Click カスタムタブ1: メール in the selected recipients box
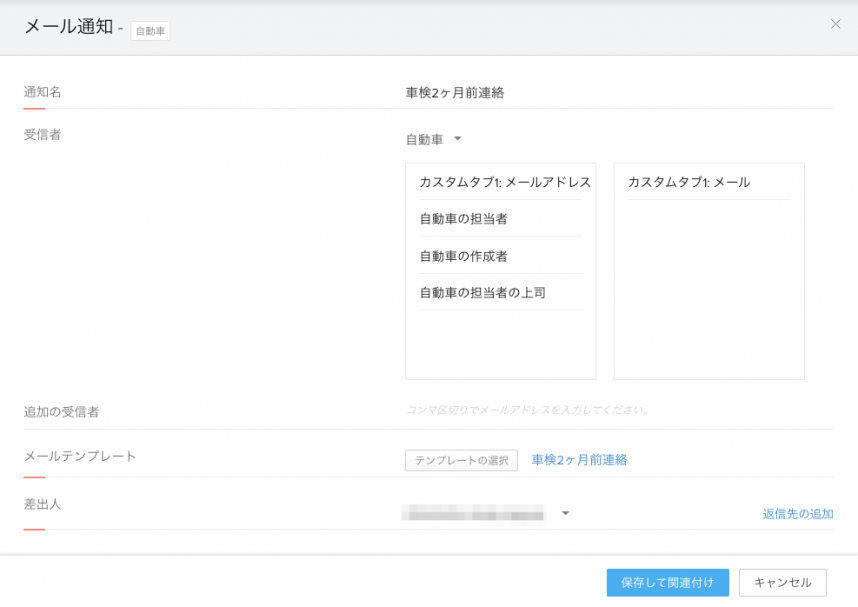The height and width of the screenshot is (607, 858). point(689,182)
